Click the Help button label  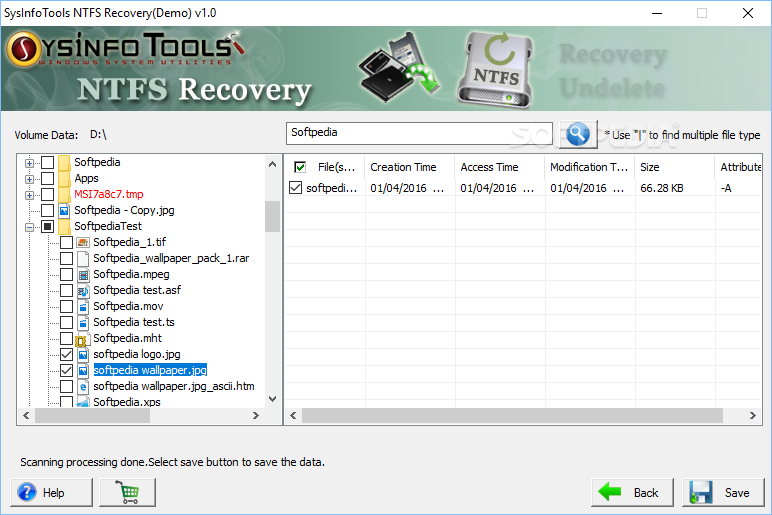tap(53, 493)
